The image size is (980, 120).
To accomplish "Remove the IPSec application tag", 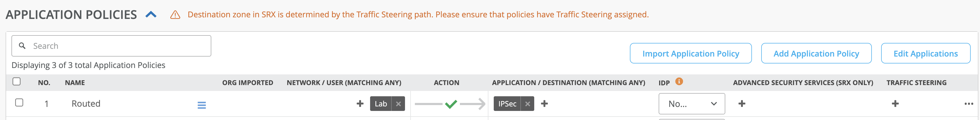I will pyautogui.click(x=527, y=104).
